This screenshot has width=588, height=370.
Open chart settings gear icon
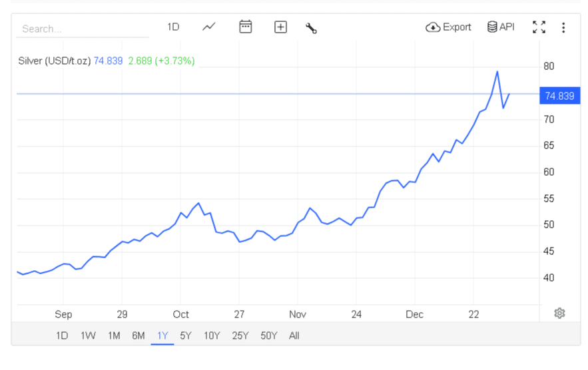[x=559, y=313]
